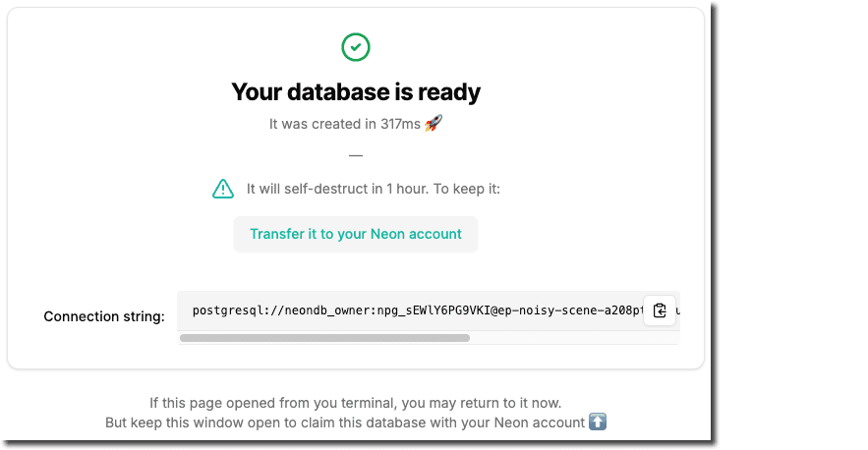The height and width of the screenshot is (450, 868).
Task: Click the self-destruct in 1 hour warning text
Action: pos(373,189)
